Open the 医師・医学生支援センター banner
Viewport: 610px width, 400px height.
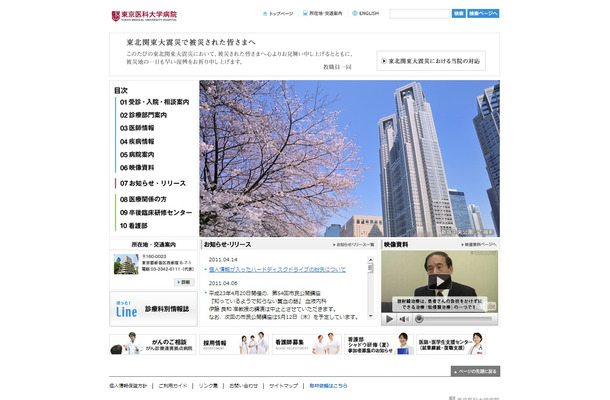point(451,344)
